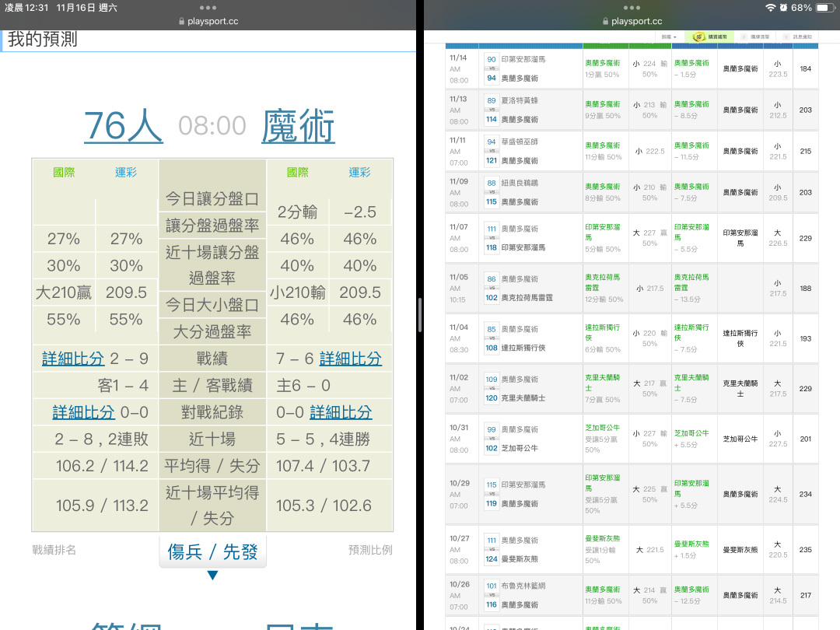Tap the alarm clock status icon

point(783,8)
